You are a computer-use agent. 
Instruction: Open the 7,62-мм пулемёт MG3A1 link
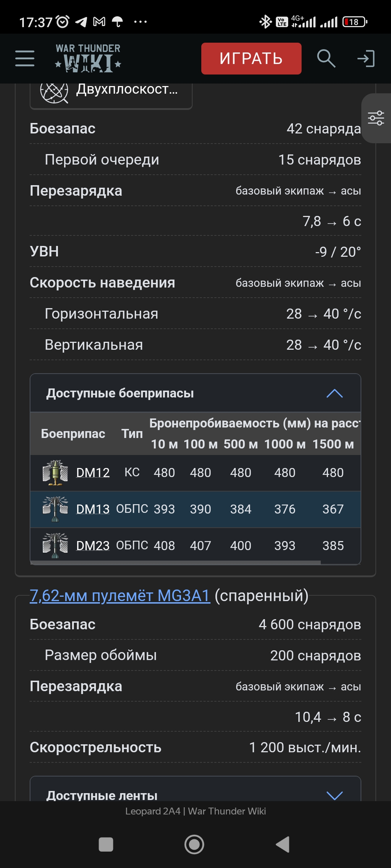(120, 596)
